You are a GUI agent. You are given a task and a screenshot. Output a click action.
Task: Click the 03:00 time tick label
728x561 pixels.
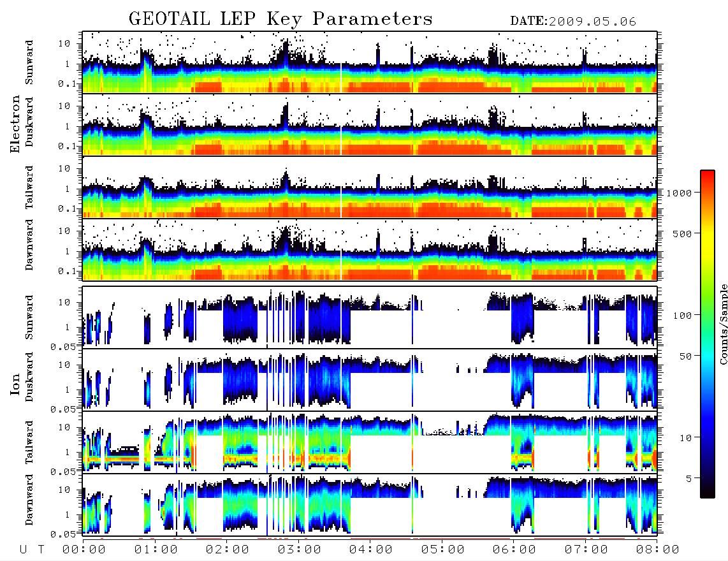[x=299, y=550]
